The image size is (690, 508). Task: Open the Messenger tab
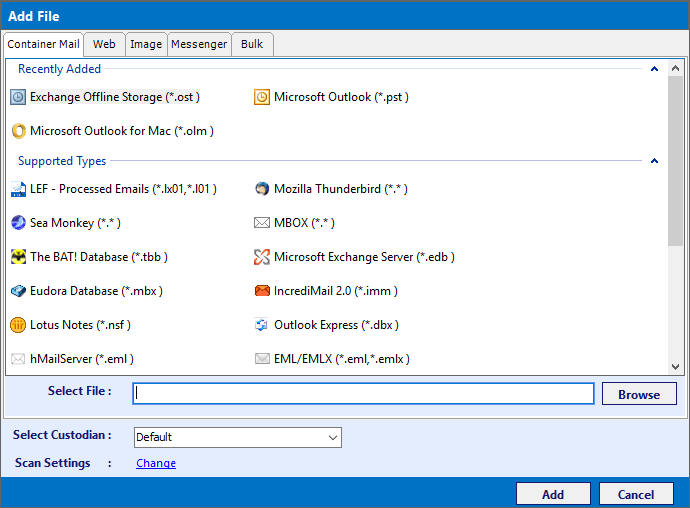pyautogui.click(x=199, y=44)
